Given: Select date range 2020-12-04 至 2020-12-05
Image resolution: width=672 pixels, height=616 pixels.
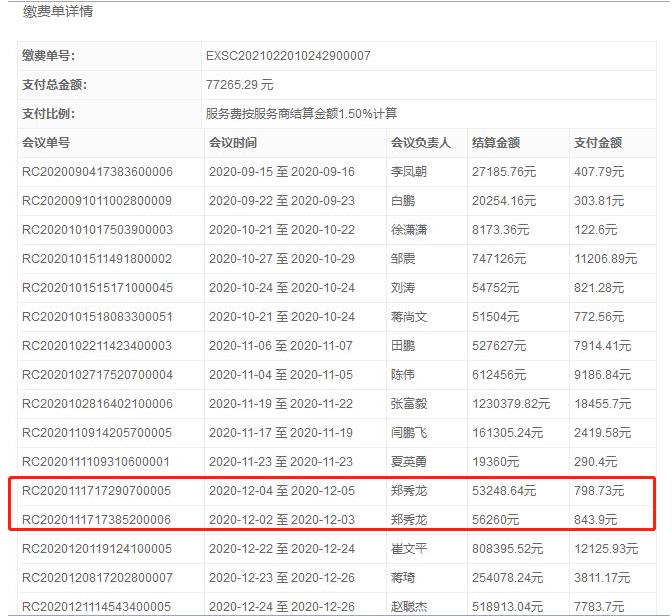Looking at the screenshot, I should pyautogui.click(x=282, y=491).
